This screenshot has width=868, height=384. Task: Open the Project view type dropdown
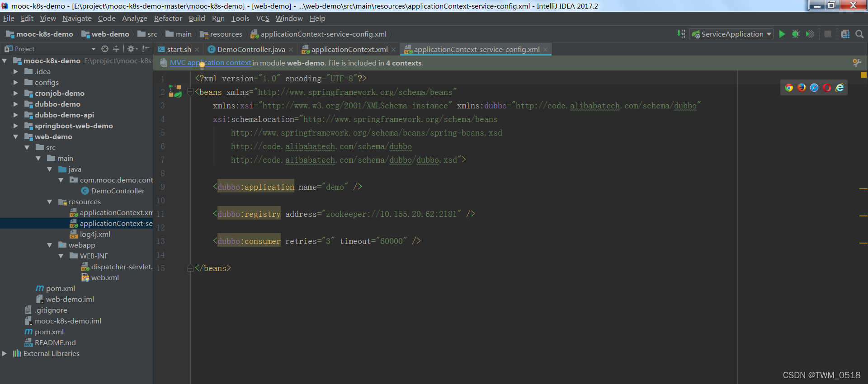click(x=94, y=49)
